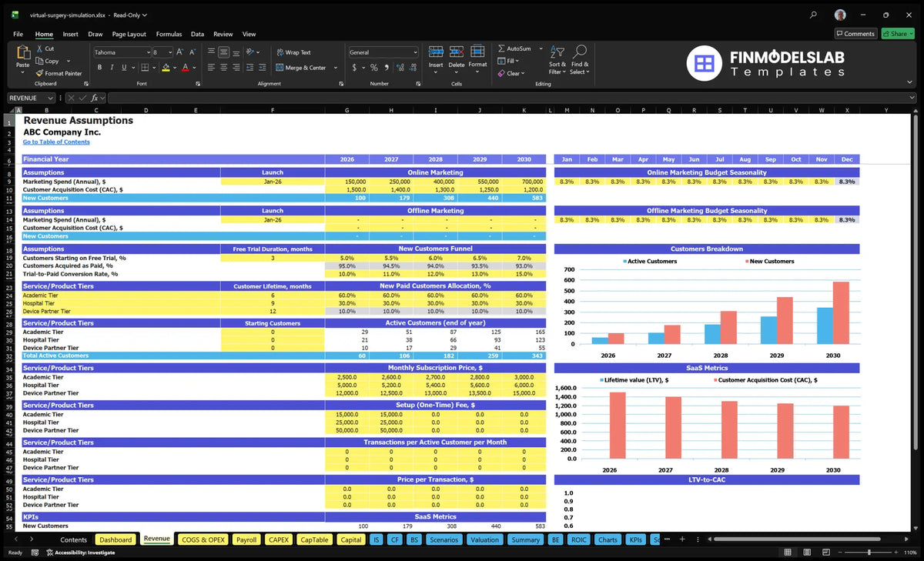Image resolution: width=924 pixels, height=561 pixels.
Task: Follow the Go to Table of Contents link
Action: 56,142
